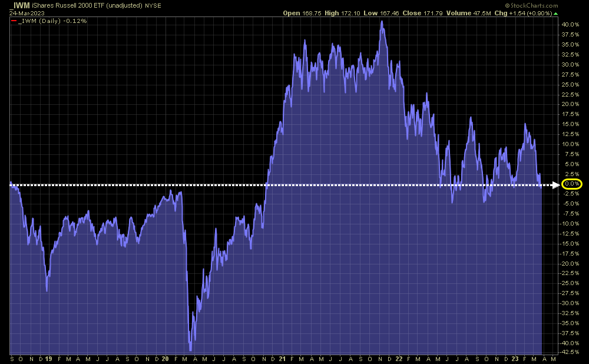Click the -2.5% y-axis label
589x364 pixels.
[x=571, y=193]
